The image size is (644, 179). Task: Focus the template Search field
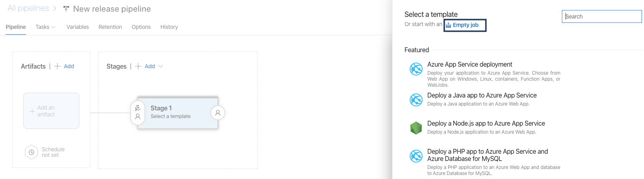(602, 16)
